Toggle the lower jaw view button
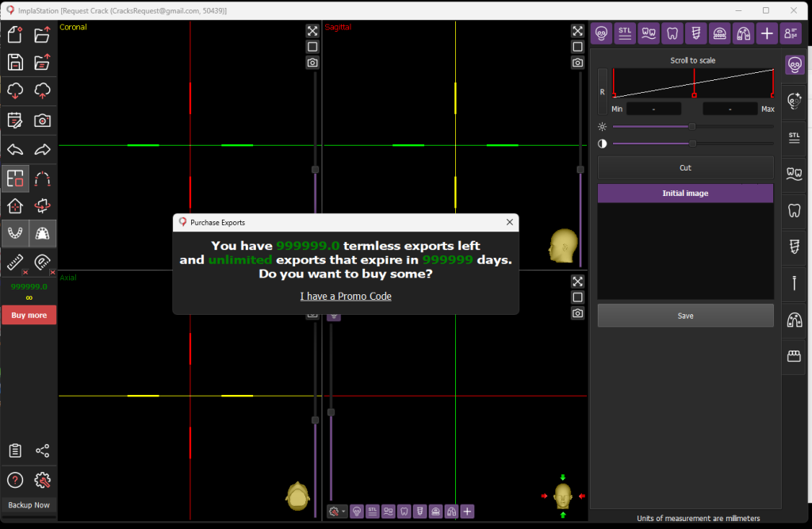The image size is (812, 529). tap(14, 233)
